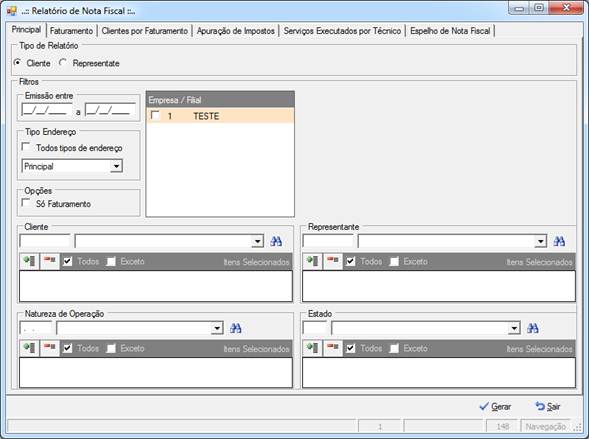The image size is (589, 439).
Task: Click the application icon in title bar
Action: click(x=12, y=11)
